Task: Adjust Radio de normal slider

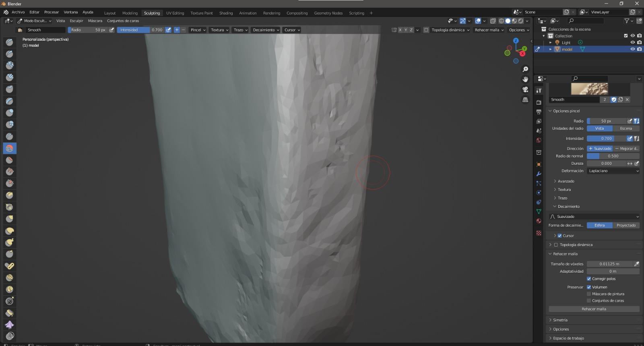Action: click(x=613, y=156)
